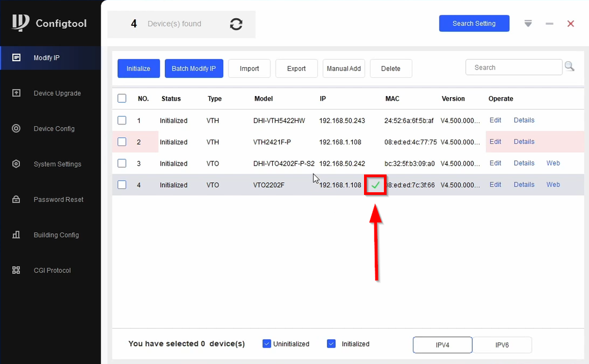Open Details for device VTH2421F-P
The image size is (589, 364).
coord(524,142)
